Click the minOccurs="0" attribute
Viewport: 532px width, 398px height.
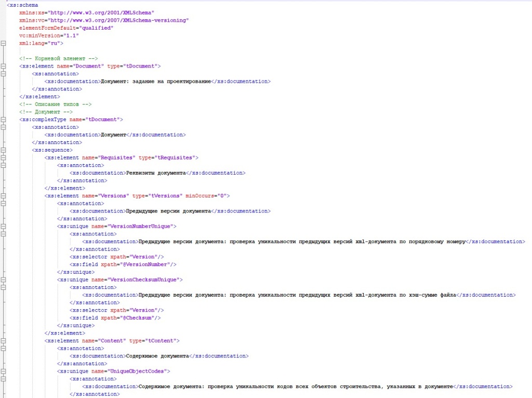207,196
